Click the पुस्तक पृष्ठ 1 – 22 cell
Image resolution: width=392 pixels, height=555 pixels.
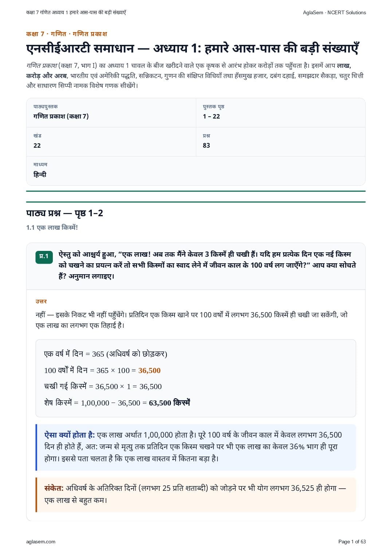coord(281,112)
